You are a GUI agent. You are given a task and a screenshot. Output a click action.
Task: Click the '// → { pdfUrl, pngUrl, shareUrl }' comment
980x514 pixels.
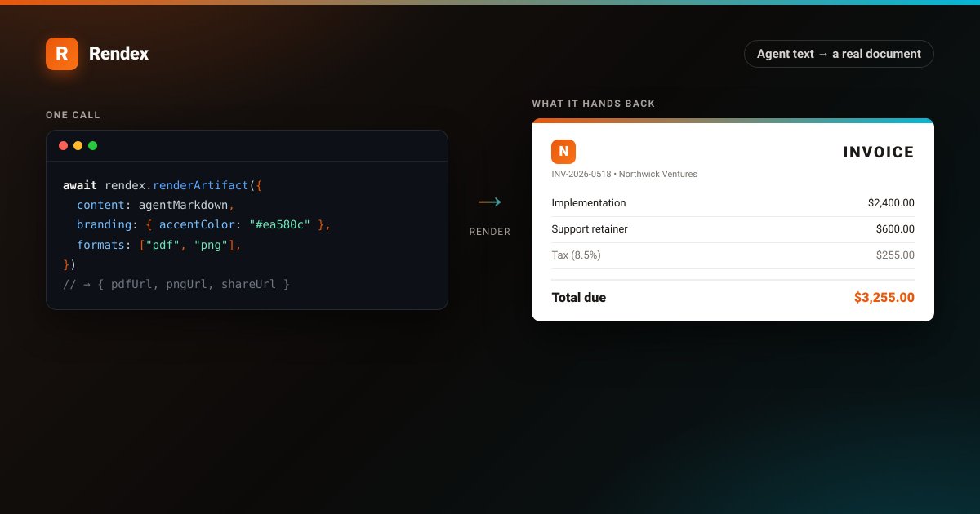click(x=176, y=284)
